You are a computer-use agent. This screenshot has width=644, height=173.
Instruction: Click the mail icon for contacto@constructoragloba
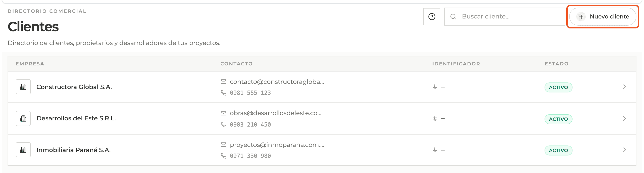coord(224,82)
